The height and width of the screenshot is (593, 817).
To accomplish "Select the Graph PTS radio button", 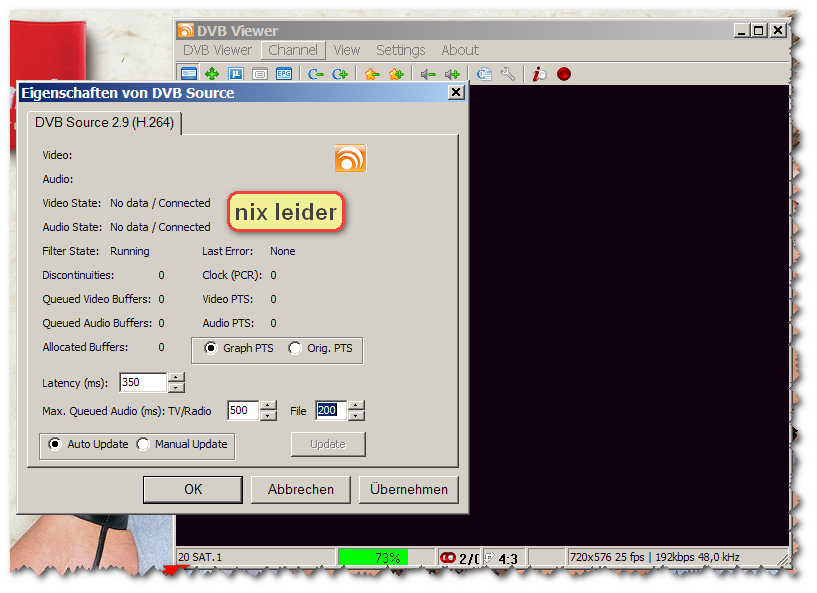I will coord(211,348).
